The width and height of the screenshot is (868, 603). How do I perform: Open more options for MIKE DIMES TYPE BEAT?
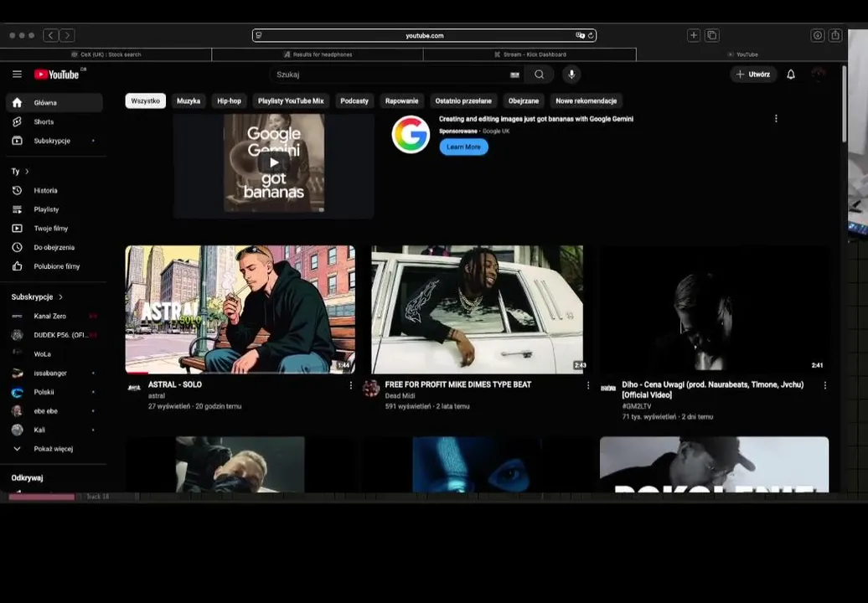tap(588, 385)
